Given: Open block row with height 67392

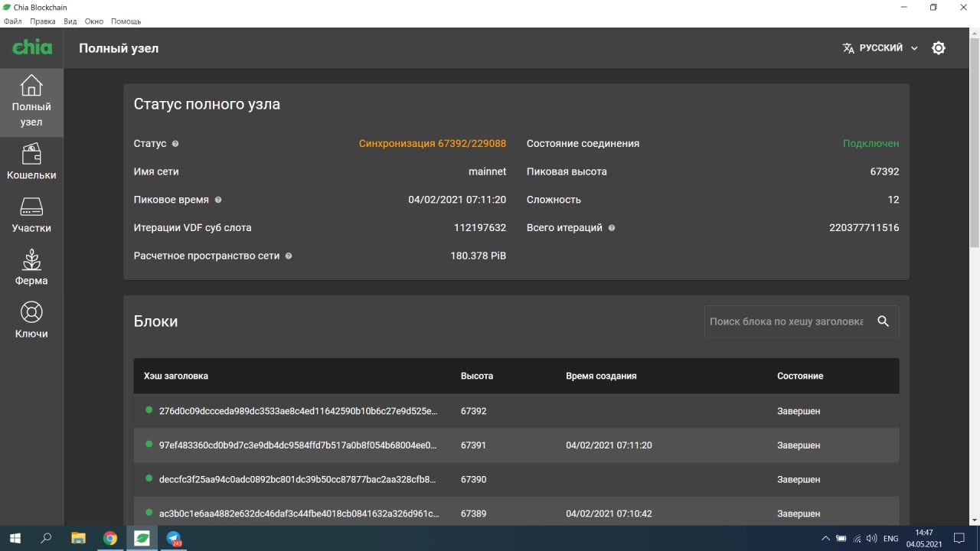Looking at the screenshot, I should tap(516, 411).
